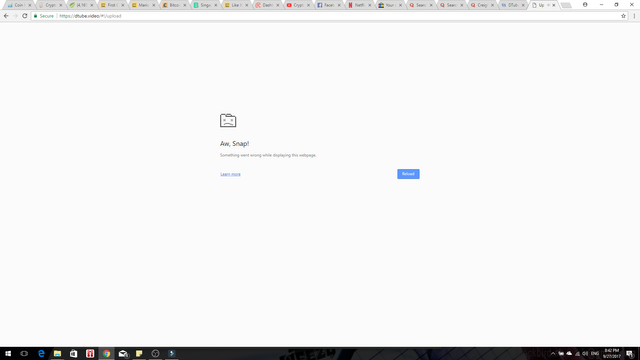Show hidden system tray icons
The height and width of the screenshot is (360, 640).
point(553,353)
